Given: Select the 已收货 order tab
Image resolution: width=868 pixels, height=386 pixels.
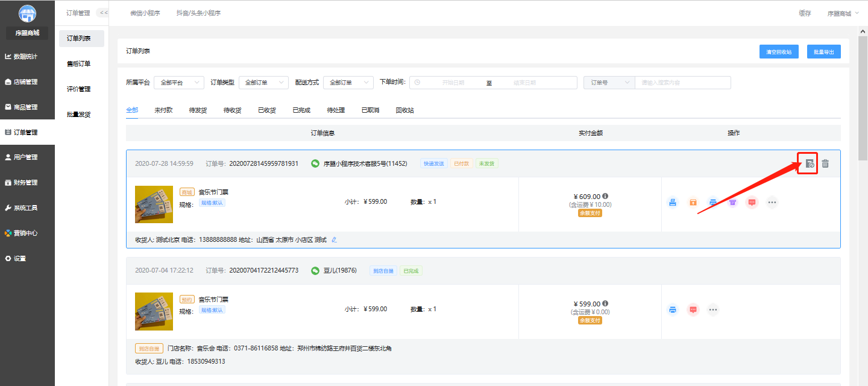Looking at the screenshot, I should click(x=267, y=110).
